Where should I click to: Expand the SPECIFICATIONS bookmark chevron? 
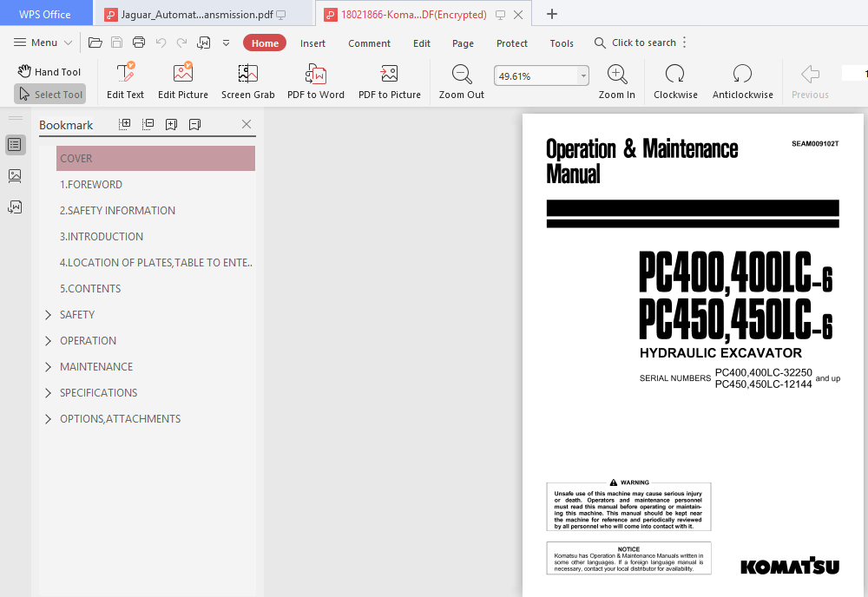click(48, 393)
